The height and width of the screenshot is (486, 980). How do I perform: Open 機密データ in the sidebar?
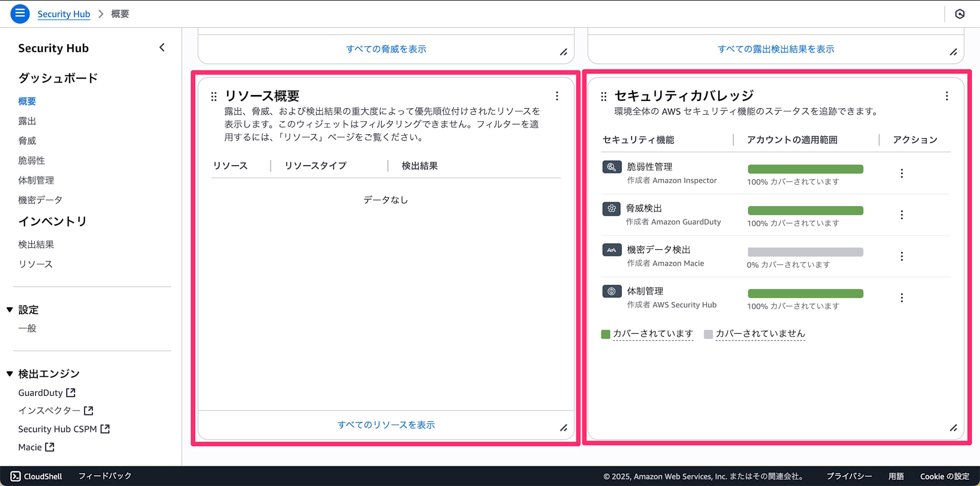pyautogui.click(x=40, y=200)
